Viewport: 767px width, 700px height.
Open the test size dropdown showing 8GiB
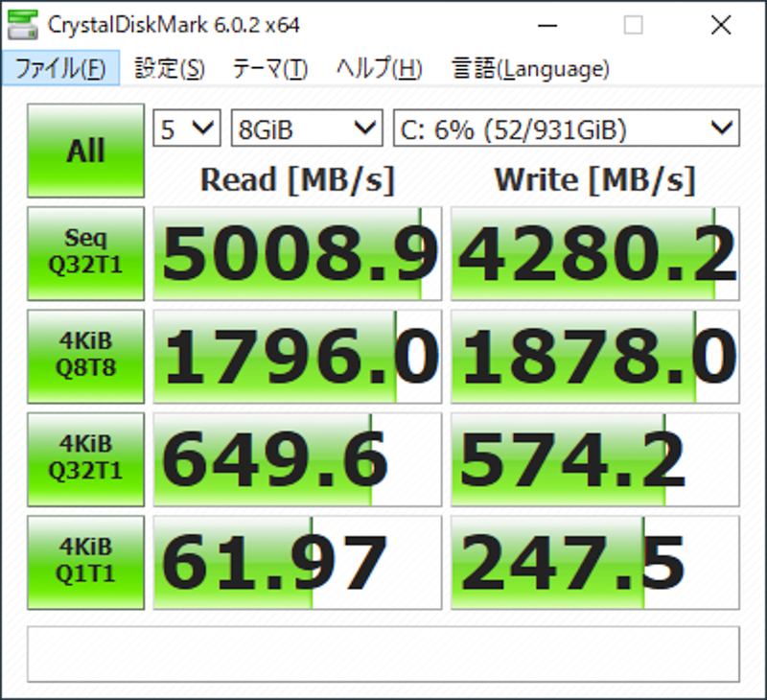tap(305, 128)
